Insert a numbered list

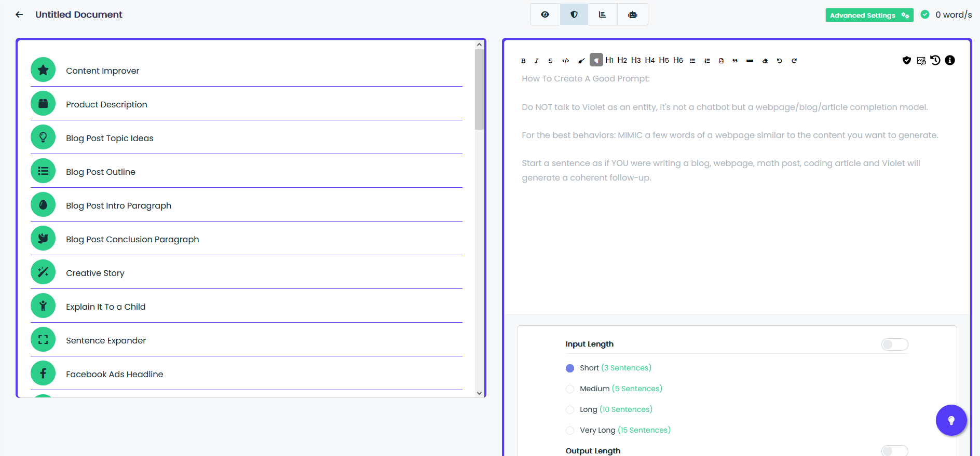[x=707, y=61]
